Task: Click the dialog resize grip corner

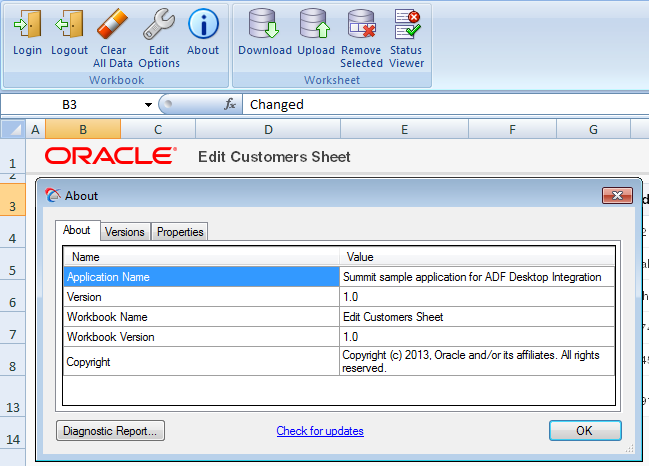Action: tap(630, 448)
